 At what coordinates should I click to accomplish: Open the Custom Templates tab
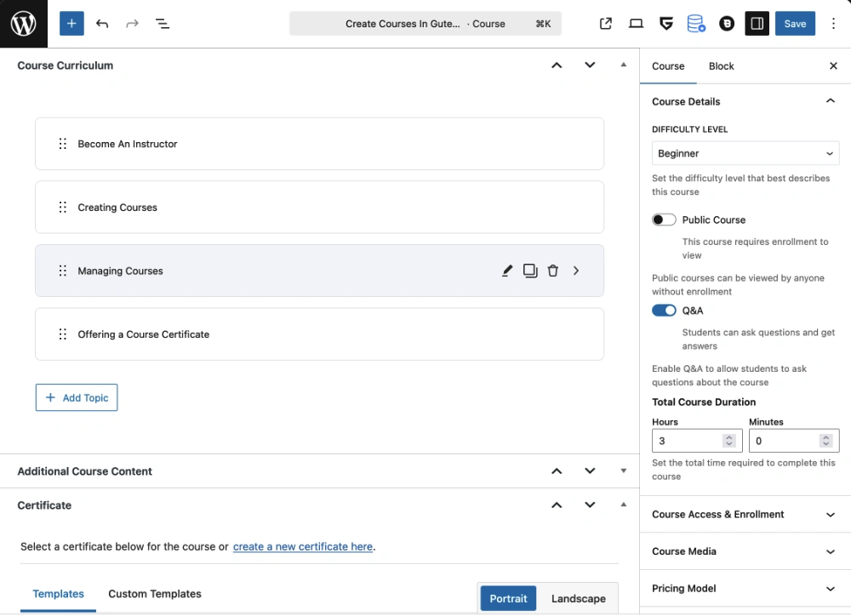pos(154,593)
